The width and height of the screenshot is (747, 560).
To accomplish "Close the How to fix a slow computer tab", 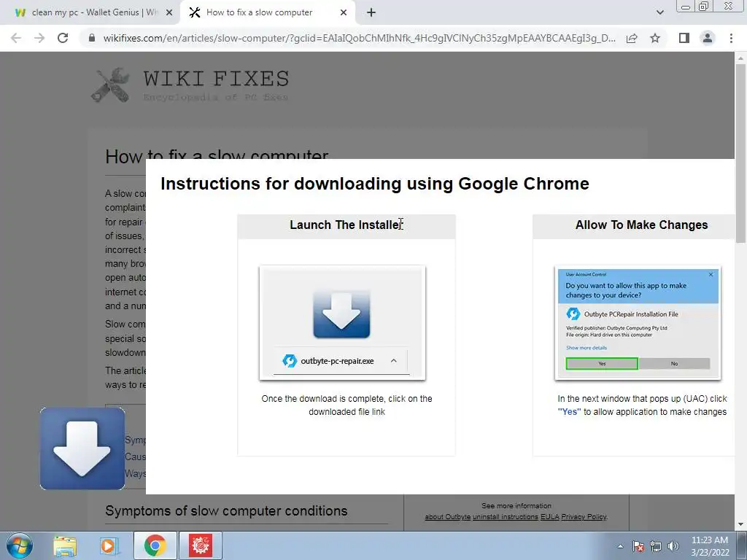I will click(x=344, y=13).
